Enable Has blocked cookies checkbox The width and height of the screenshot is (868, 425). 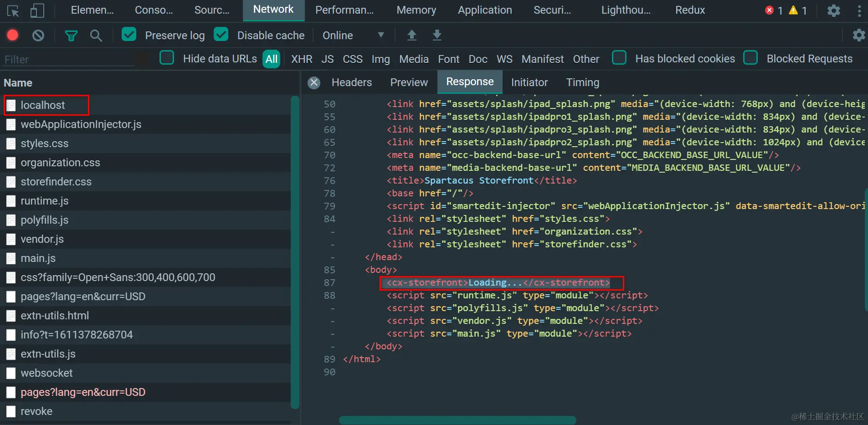619,58
